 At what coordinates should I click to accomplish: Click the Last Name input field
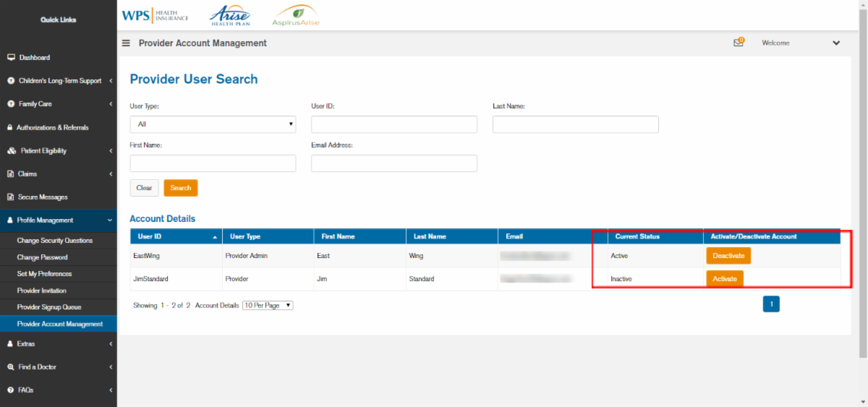pos(575,124)
